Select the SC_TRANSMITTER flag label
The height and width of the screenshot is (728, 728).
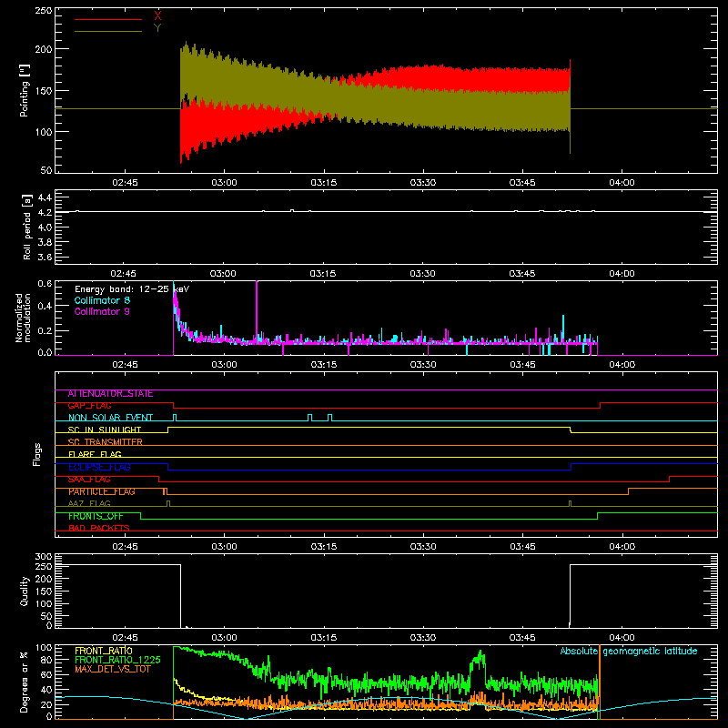pos(105,442)
